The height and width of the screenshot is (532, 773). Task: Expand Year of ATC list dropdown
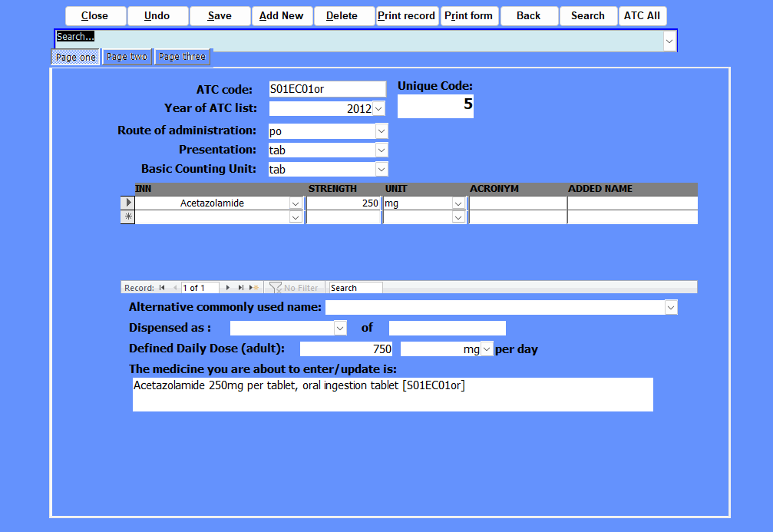pyautogui.click(x=378, y=109)
